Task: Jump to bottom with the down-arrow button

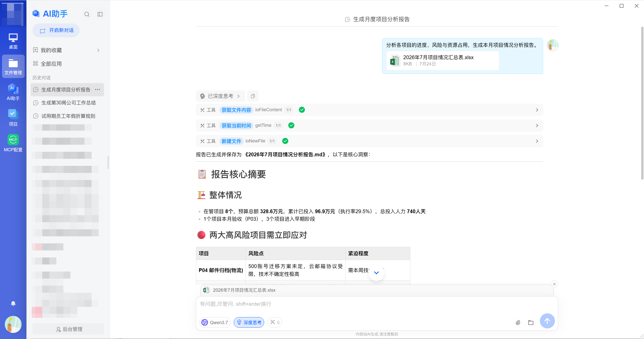Action: [x=376, y=273]
